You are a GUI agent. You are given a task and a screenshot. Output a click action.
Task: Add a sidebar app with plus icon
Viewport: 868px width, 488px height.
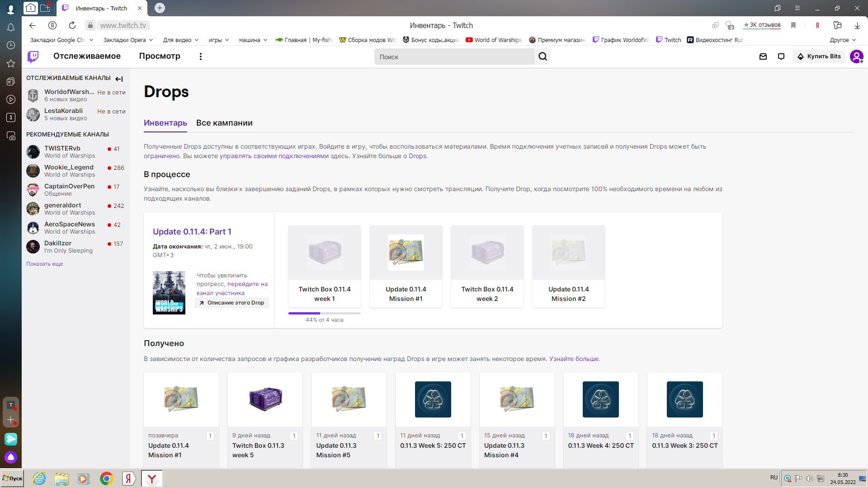point(11,420)
